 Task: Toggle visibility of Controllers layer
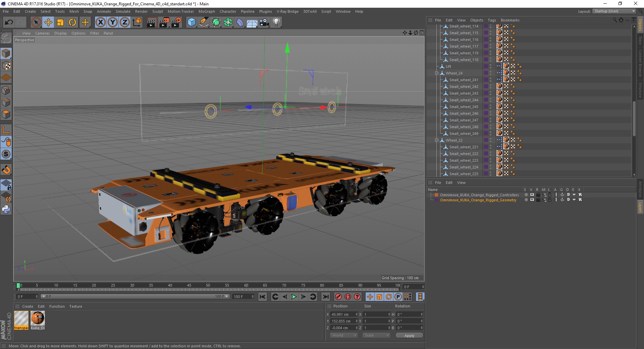click(532, 195)
